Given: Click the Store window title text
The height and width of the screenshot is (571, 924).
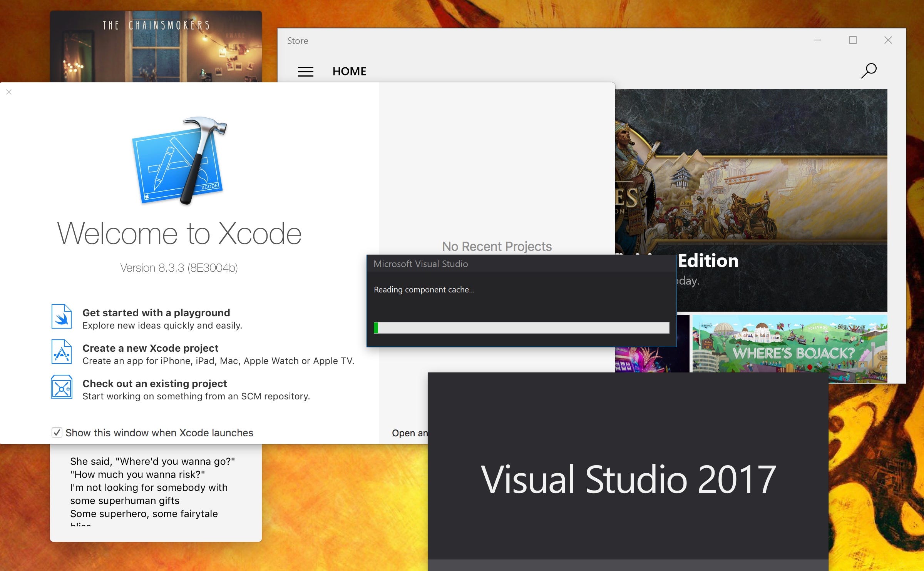Looking at the screenshot, I should [x=298, y=41].
